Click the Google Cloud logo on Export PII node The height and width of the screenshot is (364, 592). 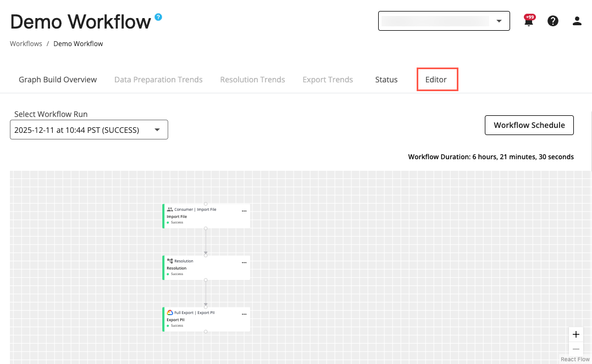coord(171,312)
